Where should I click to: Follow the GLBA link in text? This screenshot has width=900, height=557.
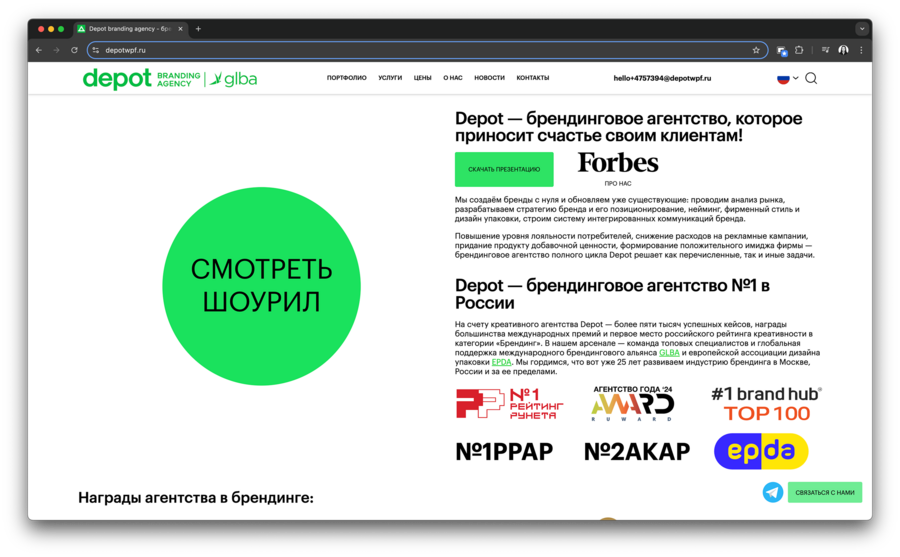(669, 353)
